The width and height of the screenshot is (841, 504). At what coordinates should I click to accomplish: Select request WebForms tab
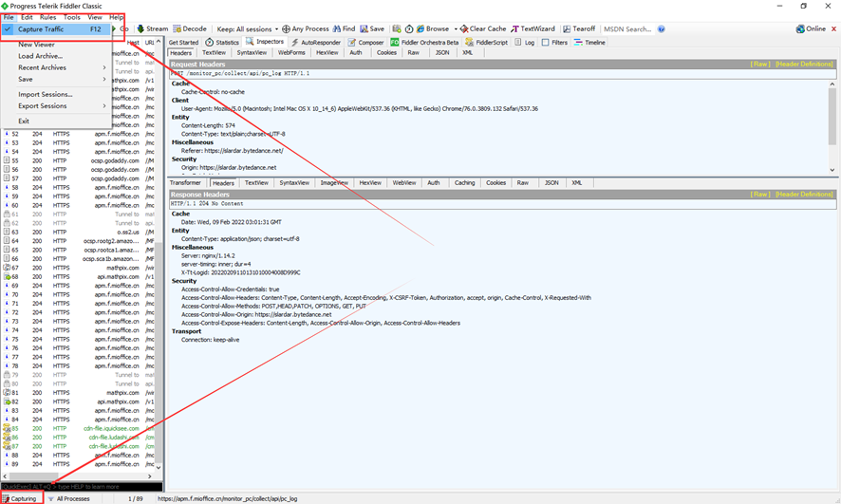[x=291, y=52]
